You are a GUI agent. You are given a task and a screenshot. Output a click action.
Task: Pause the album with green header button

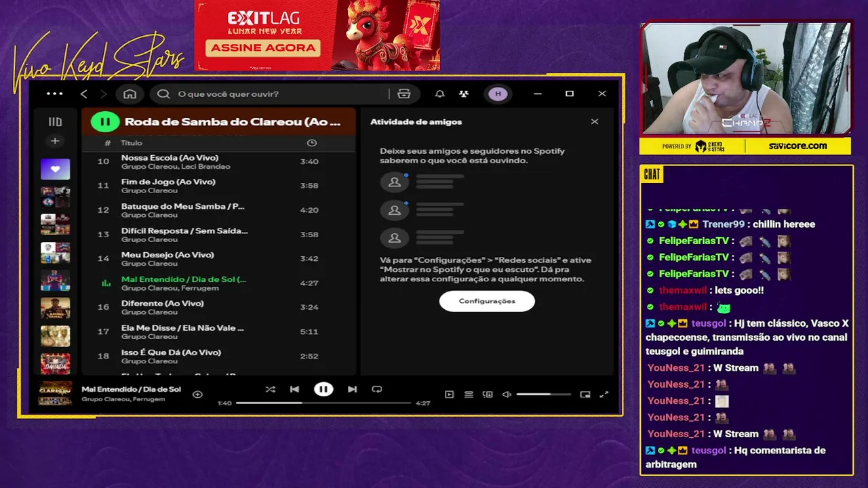pos(105,122)
